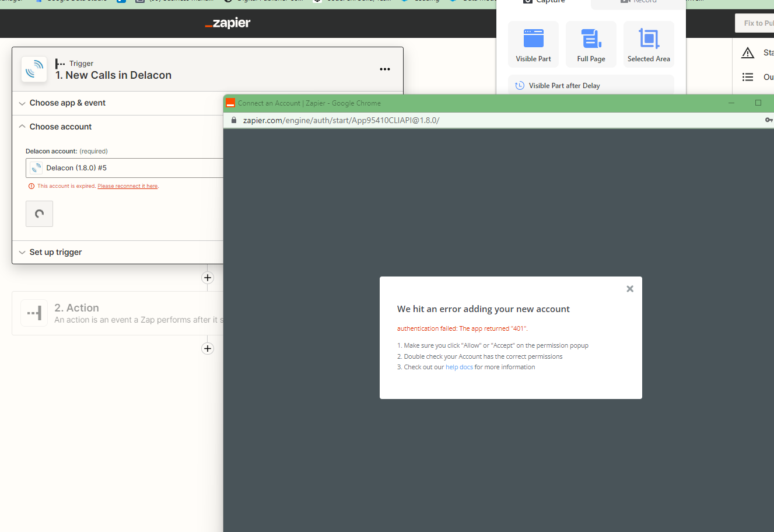774x532 pixels.
Task: Minimize the Connect an Account popup window
Action: [731, 103]
